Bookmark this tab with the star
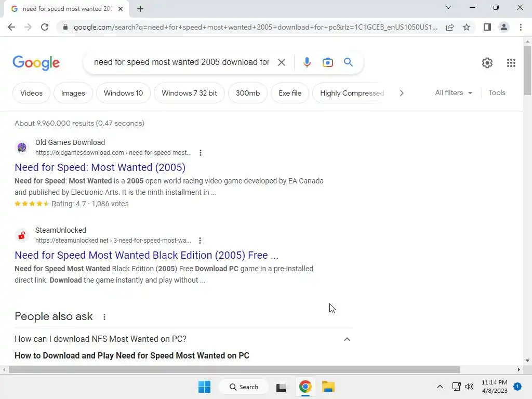532x399 pixels. click(467, 27)
